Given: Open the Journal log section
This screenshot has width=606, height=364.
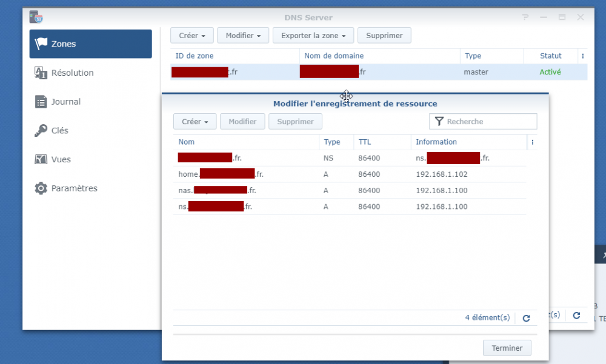Looking at the screenshot, I should [x=65, y=102].
